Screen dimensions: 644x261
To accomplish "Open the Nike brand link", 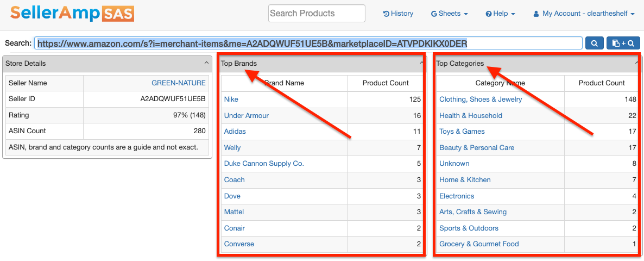I will 231,100.
